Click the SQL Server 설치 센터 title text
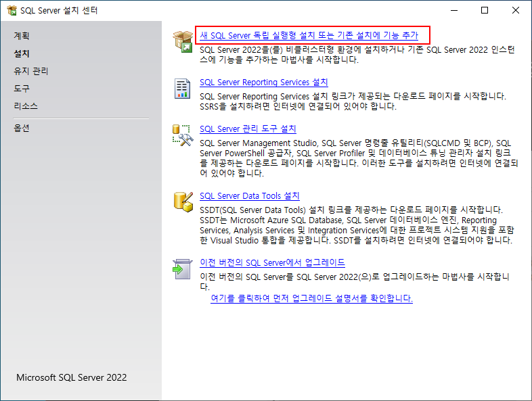The height and width of the screenshot is (401, 532). 59,11
